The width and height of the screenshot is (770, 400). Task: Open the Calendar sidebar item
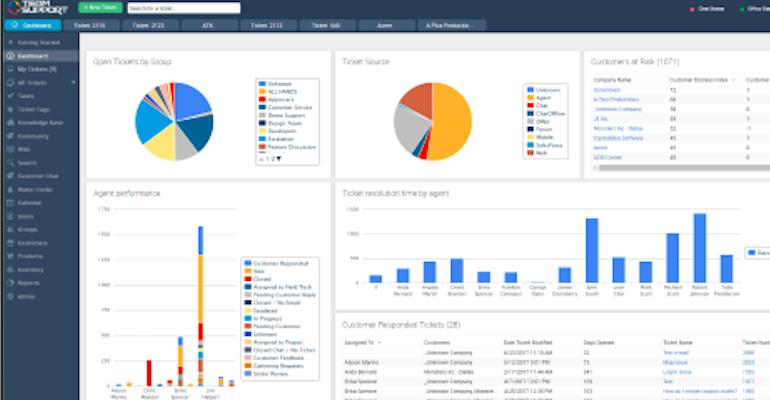[29, 203]
